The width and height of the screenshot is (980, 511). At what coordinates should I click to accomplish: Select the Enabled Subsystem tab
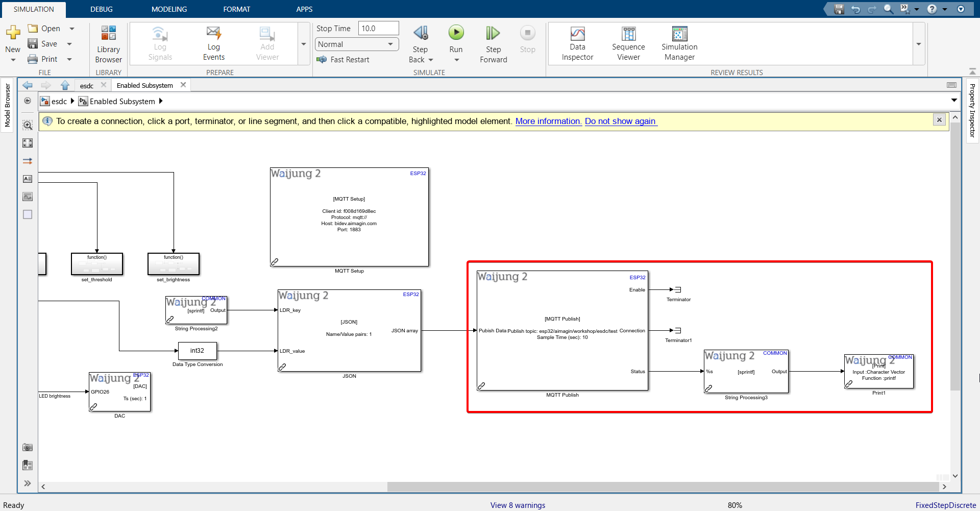pyautogui.click(x=145, y=85)
